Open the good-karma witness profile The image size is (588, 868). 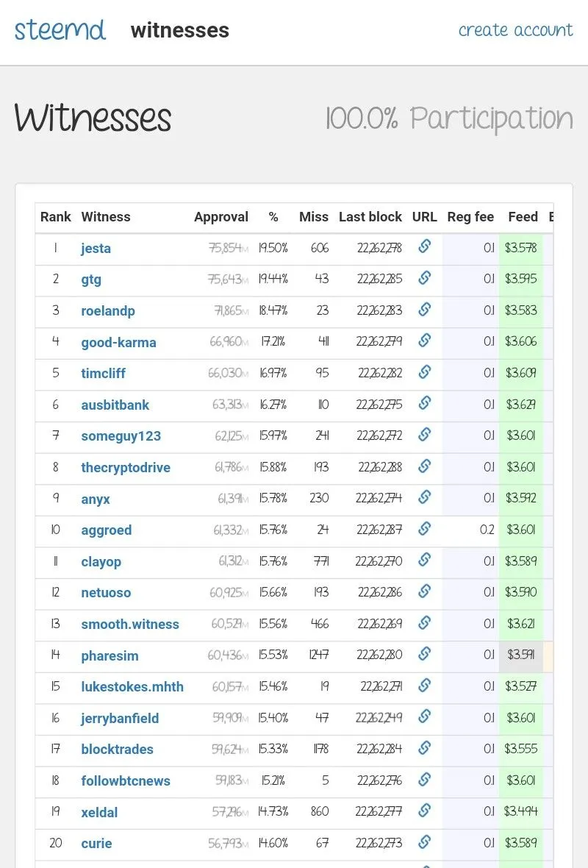point(118,343)
